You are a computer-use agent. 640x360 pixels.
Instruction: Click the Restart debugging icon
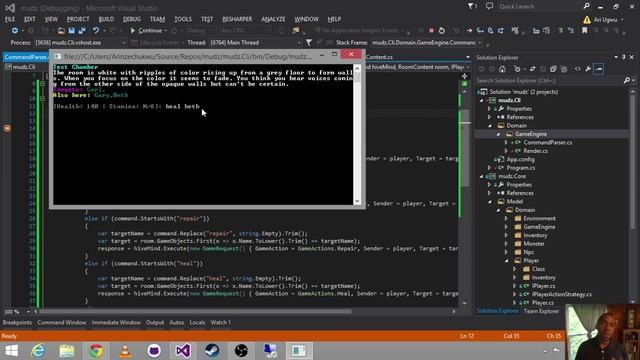(x=442, y=31)
